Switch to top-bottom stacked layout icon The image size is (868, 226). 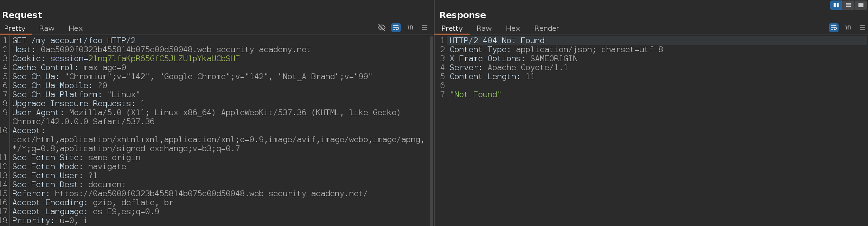click(x=849, y=5)
